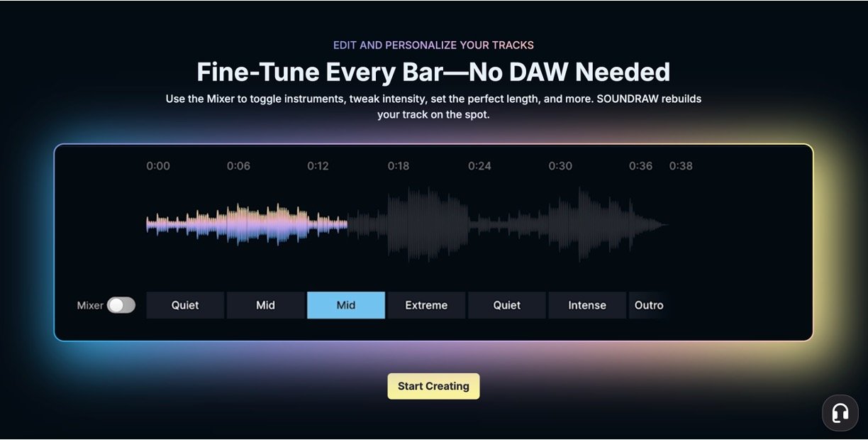Select the Outro block

click(x=648, y=305)
